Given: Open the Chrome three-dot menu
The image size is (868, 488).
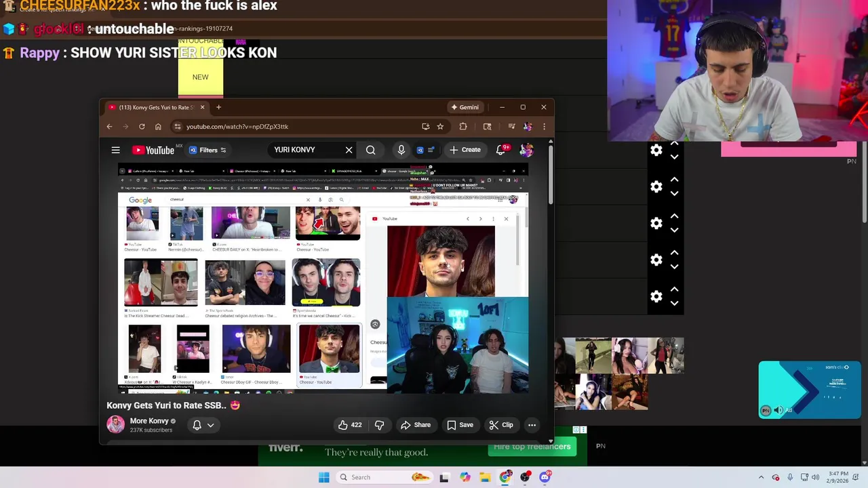Looking at the screenshot, I should point(544,127).
